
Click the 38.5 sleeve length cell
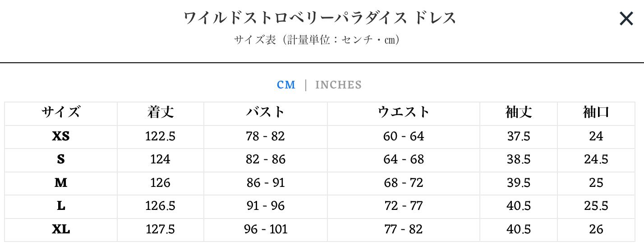tap(519, 159)
